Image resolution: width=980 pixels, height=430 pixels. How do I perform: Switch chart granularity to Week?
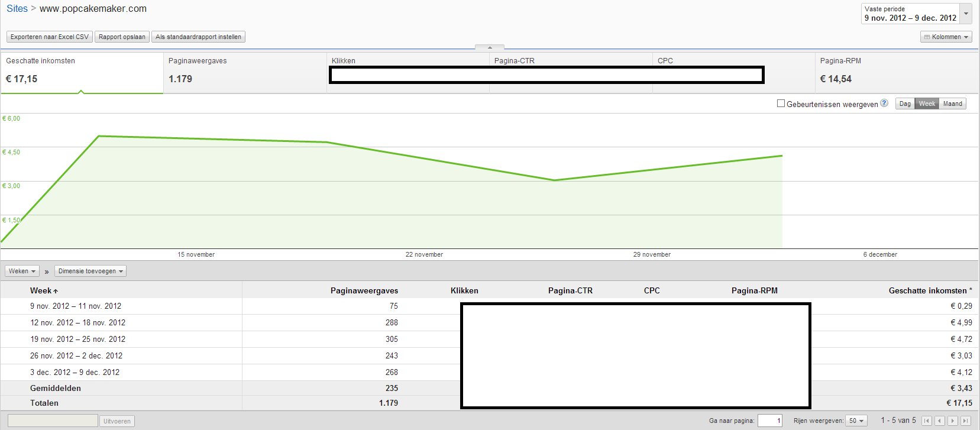click(927, 104)
